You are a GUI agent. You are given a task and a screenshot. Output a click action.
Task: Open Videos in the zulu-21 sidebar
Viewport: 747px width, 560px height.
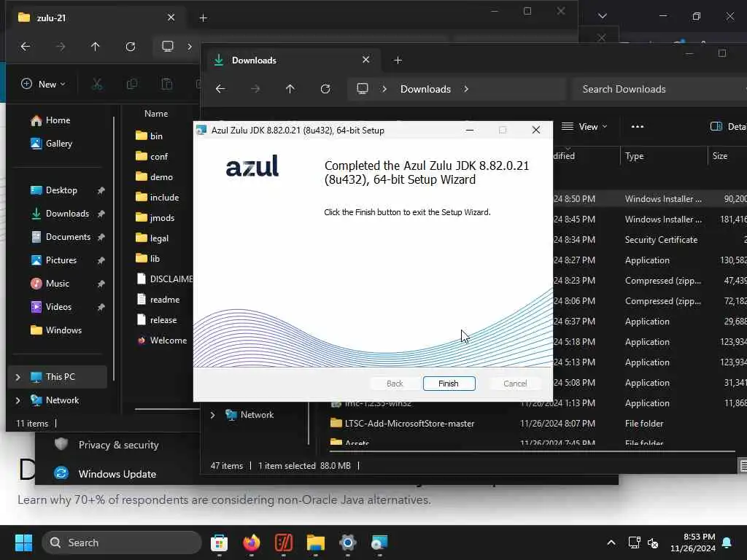click(58, 307)
